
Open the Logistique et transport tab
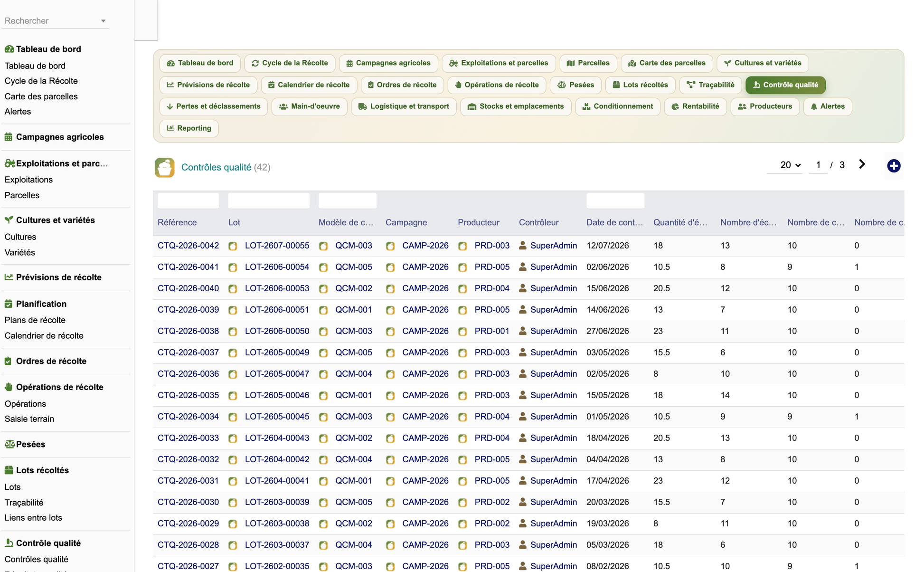pos(404,106)
